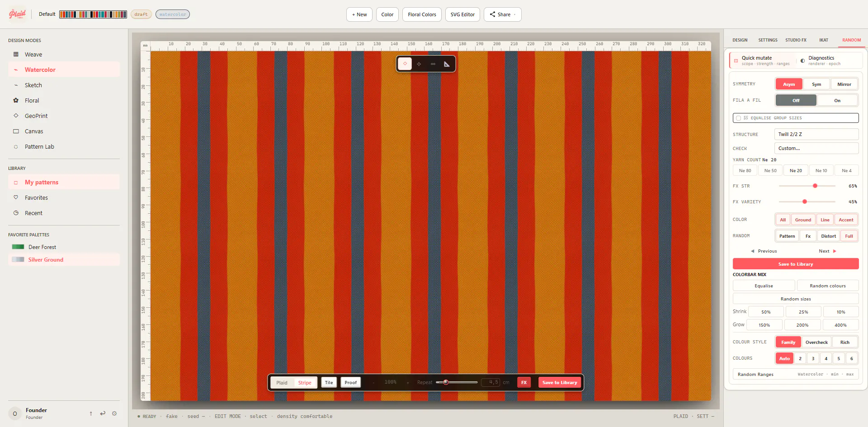
Task: Click the Canvas rectangle icon
Action: click(16, 131)
